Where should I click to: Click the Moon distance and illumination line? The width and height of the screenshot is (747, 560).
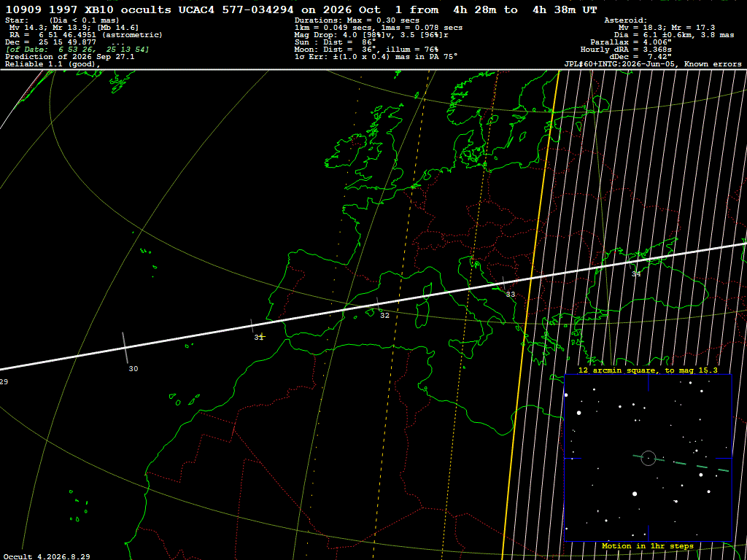(367, 50)
